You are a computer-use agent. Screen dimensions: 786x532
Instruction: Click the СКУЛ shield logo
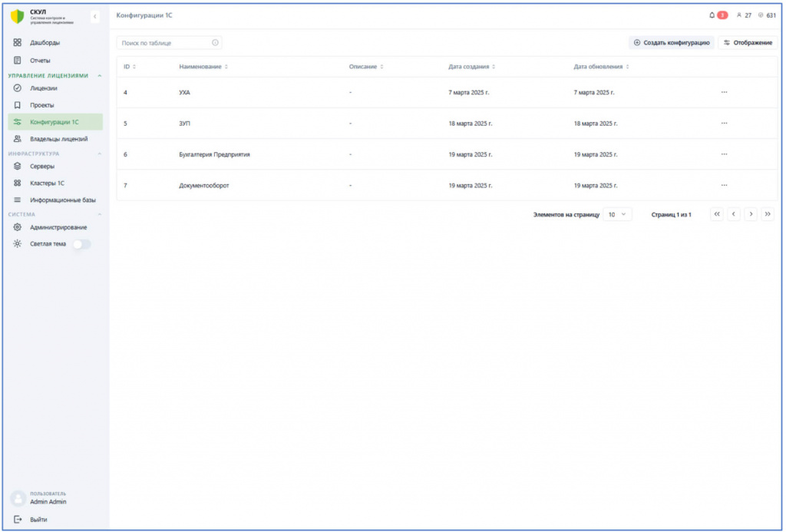click(18, 17)
